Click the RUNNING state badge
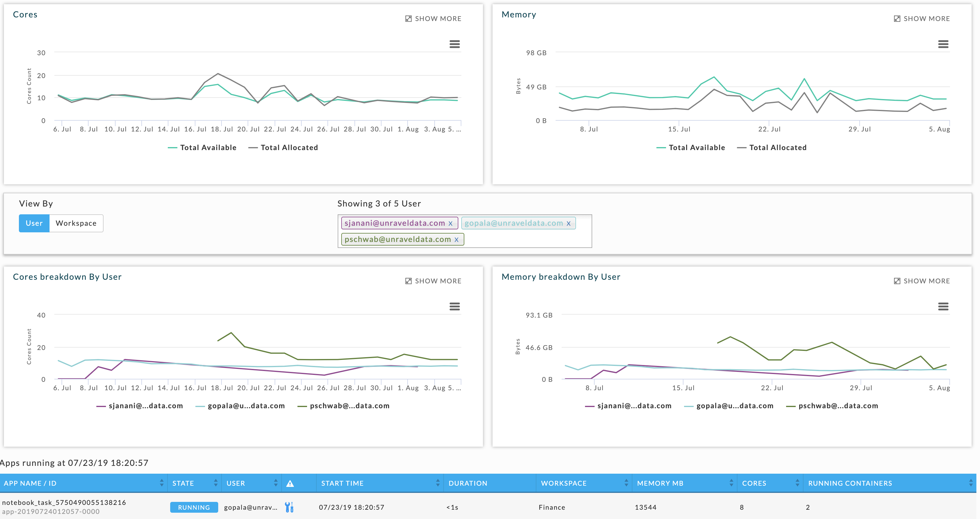 click(194, 507)
